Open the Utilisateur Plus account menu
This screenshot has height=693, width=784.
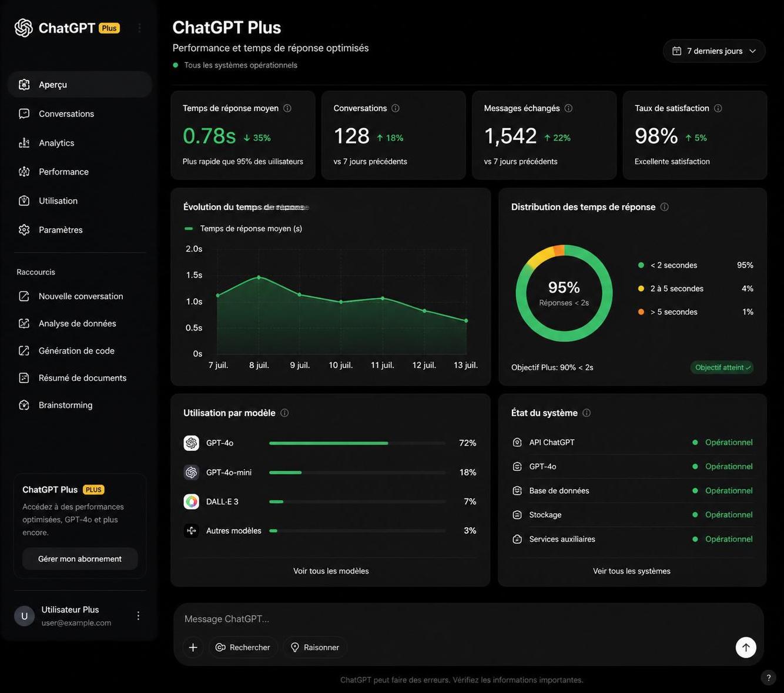(138, 615)
